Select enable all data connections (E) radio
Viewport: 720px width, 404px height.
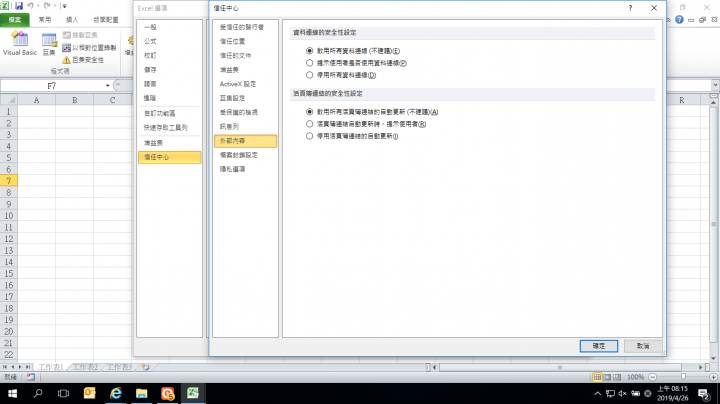(x=309, y=50)
